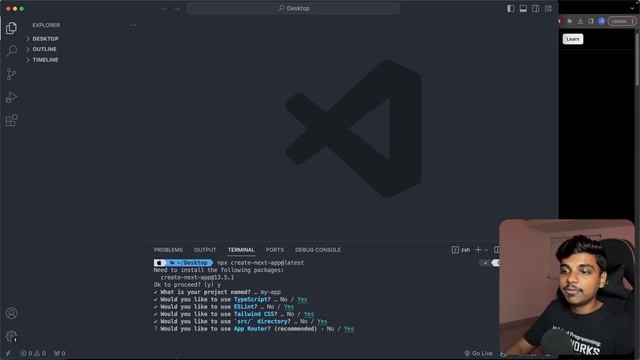Switch to the PORTS panel tab

pyautogui.click(x=275, y=250)
